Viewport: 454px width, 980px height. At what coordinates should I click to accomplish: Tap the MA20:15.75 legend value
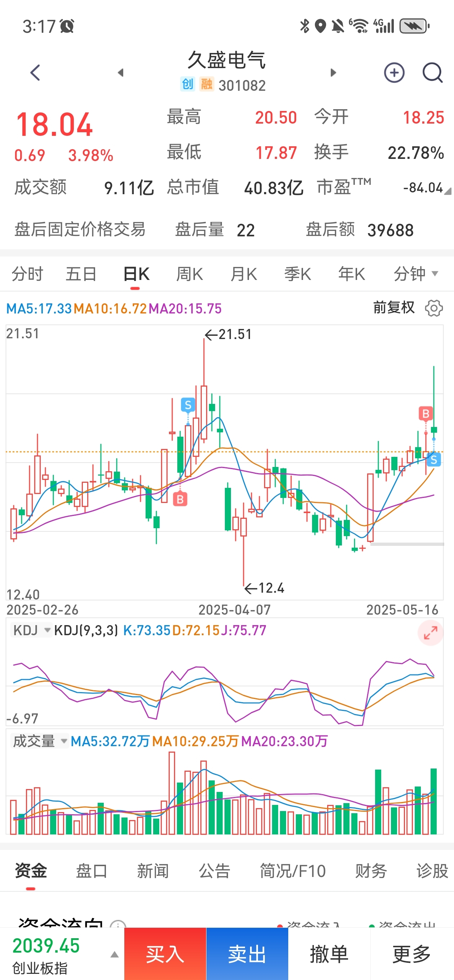pyautogui.click(x=185, y=308)
